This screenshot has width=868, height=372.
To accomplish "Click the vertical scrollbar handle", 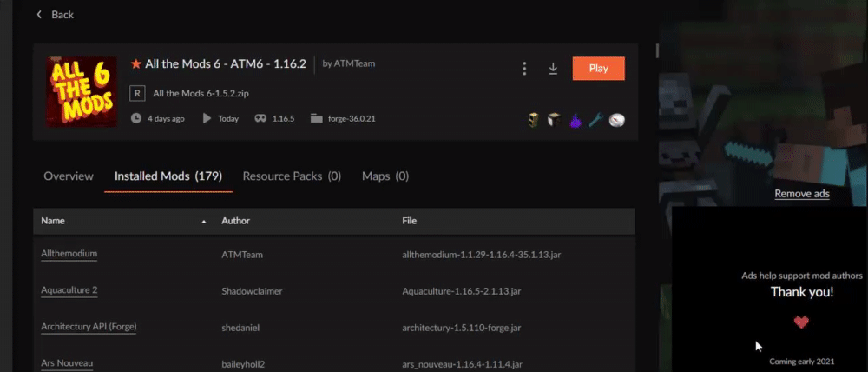I will tap(657, 50).
